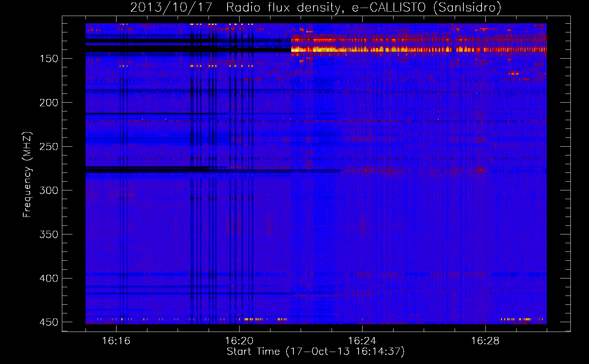This screenshot has height=364, width=589.
Task: Click the "Start Time (17-Oct-13 16:14:37)" label
Action: pyautogui.click(x=316, y=352)
